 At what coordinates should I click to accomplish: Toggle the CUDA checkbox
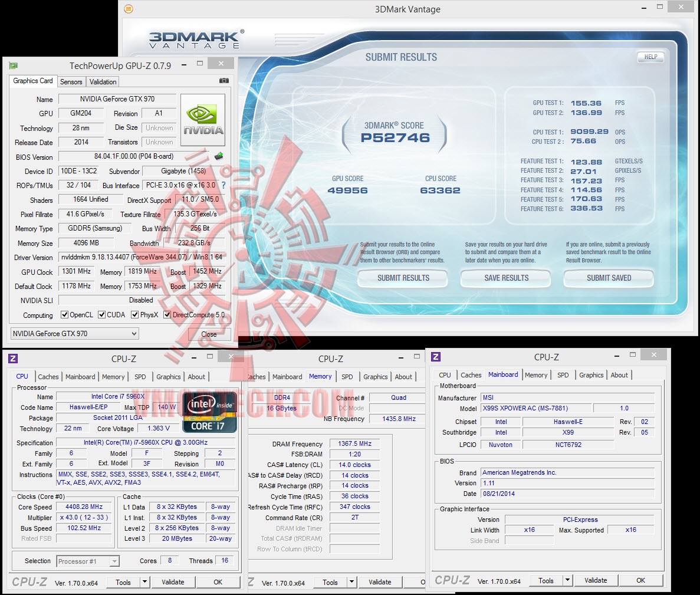point(102,315)
